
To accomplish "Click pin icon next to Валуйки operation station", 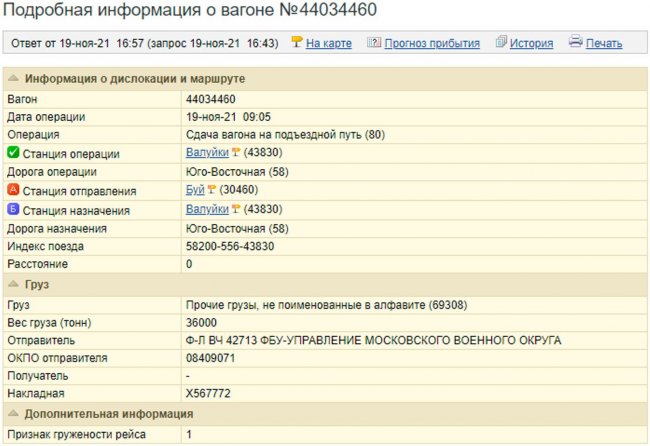I will tap(237, 153).
